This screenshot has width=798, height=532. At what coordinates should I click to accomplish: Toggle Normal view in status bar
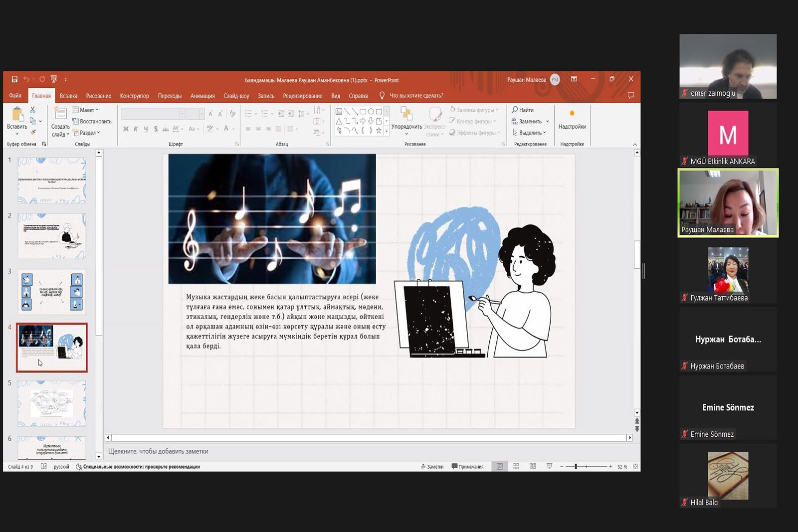(499, 466)
